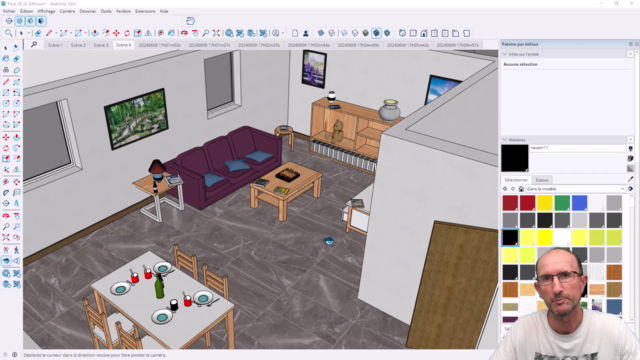Open Arc tool dropdown arrow in top toolbar
Viewport: 640px width, 360px height.
coord(71,33)
